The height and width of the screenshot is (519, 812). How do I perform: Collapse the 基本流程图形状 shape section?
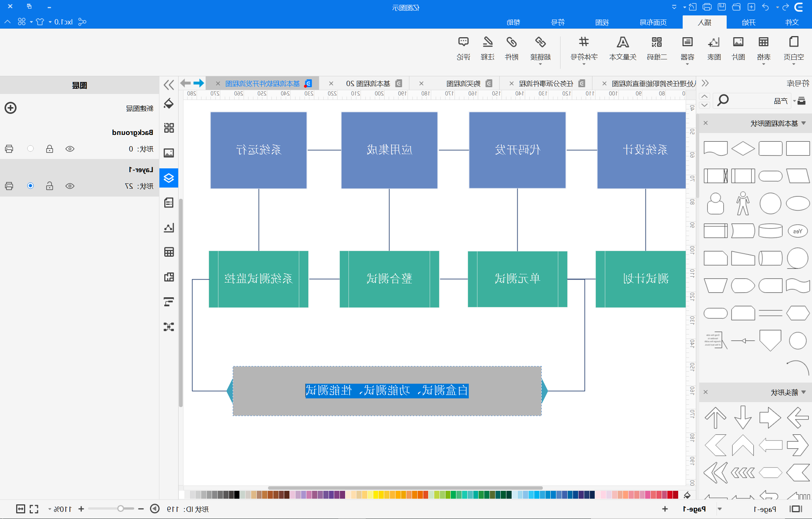(803, 123)
